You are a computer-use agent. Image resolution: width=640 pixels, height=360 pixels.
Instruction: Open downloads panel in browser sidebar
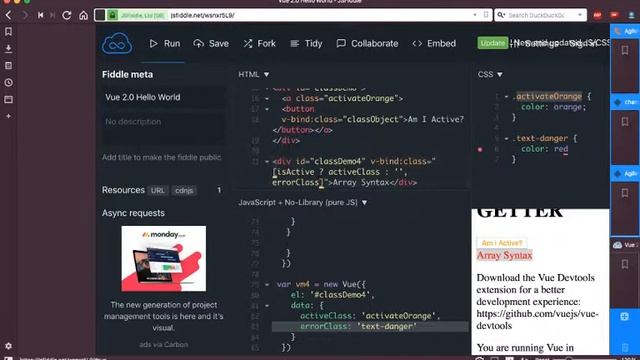[x=8, y=49]
